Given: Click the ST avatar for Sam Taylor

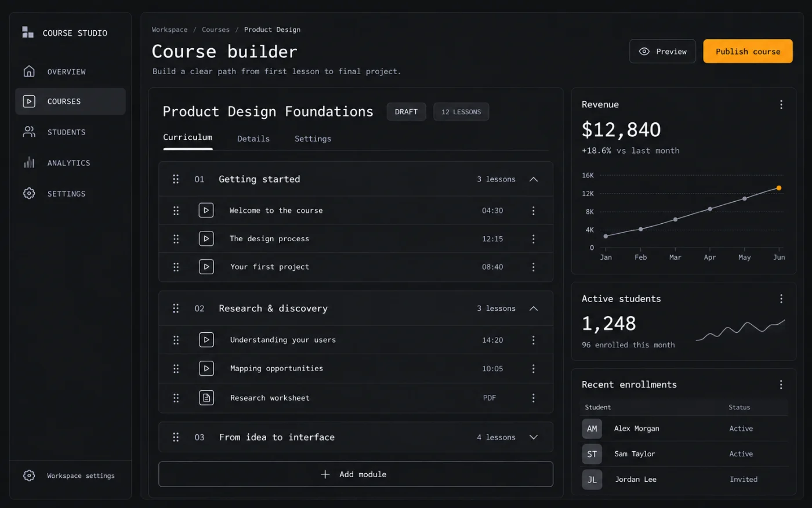Looking at the screenshot, I should tap(592, 454).
